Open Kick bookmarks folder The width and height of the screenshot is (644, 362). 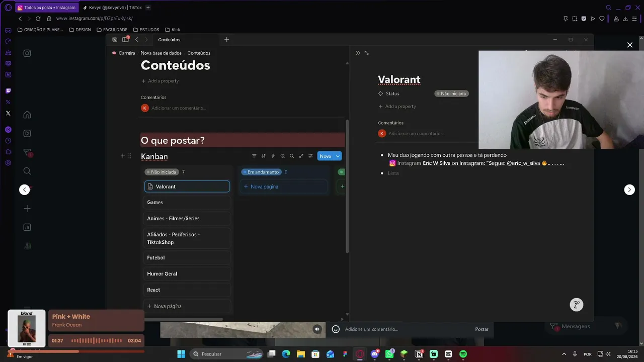(x=172, y=30)
